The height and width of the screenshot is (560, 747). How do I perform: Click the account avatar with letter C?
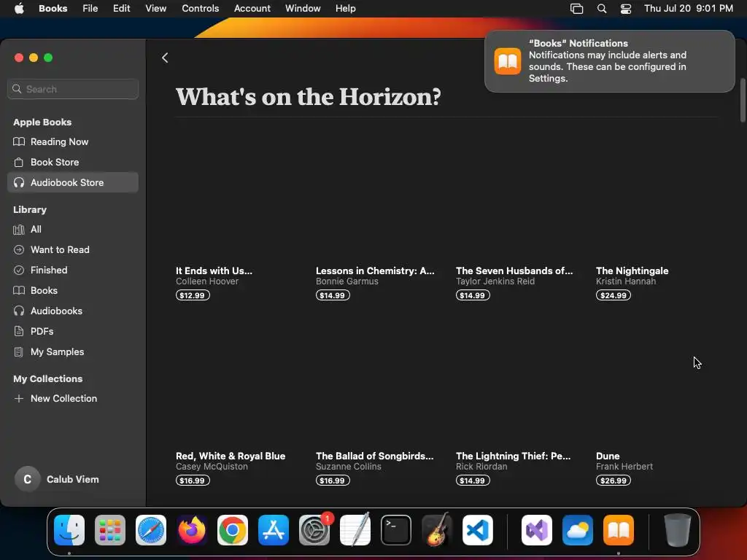[28, 479]
